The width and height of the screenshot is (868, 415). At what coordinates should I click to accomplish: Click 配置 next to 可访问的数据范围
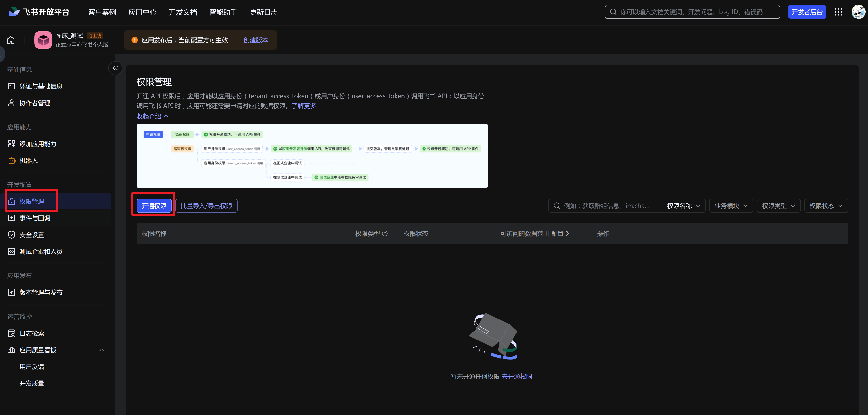click(560, 233)
